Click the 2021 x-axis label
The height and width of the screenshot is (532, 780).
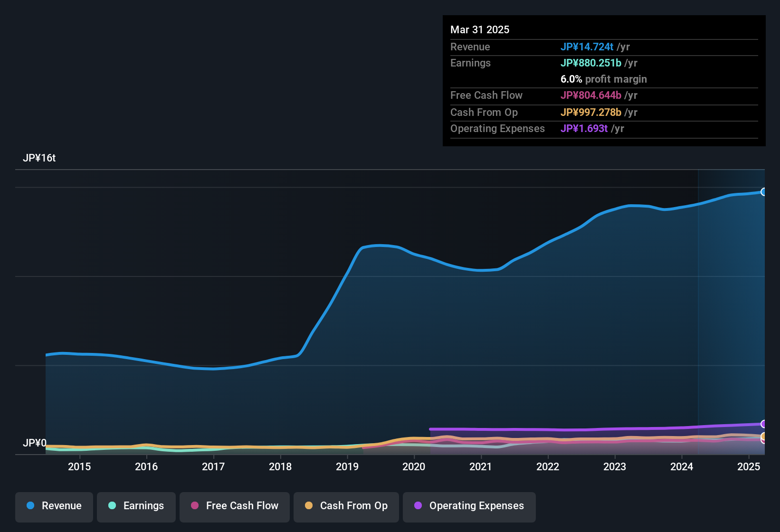pos(481,466)
